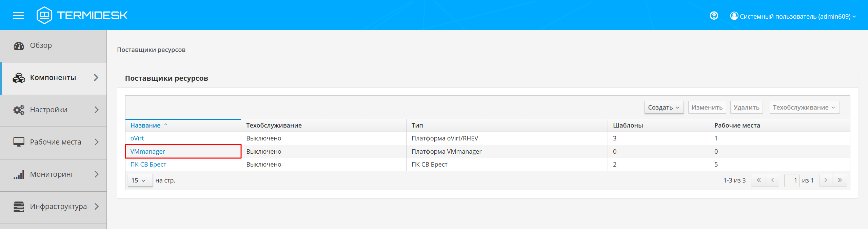The height and width of the screenshot is (229, 868).
Task: Open the oVirt provider link
Action: tap(137, 138)
